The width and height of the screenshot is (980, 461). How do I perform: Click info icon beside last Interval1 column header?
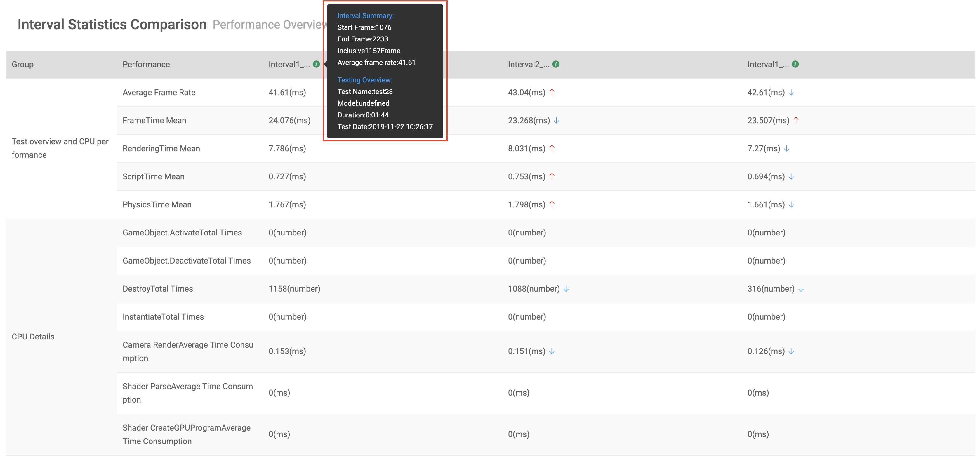(795, 64)
